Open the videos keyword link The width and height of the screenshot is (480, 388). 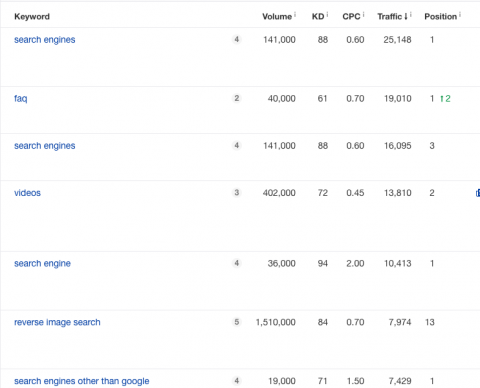point(27,193)
